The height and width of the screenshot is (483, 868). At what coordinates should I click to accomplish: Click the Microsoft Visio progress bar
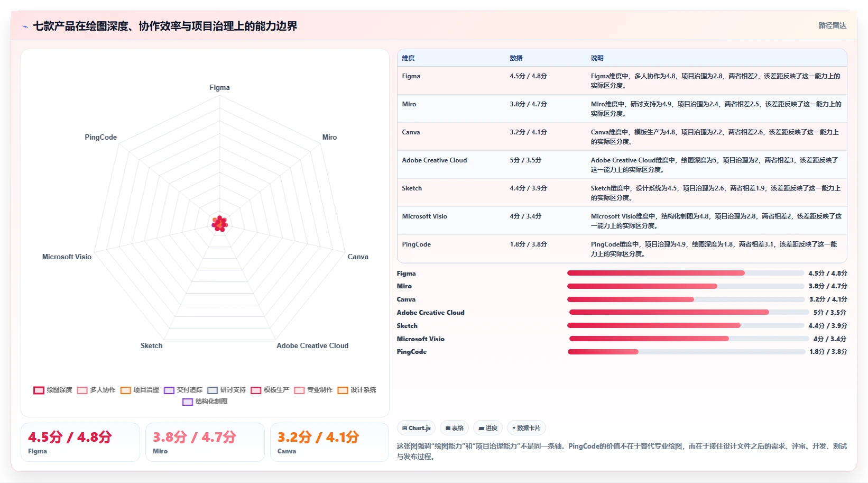point(689,339)
